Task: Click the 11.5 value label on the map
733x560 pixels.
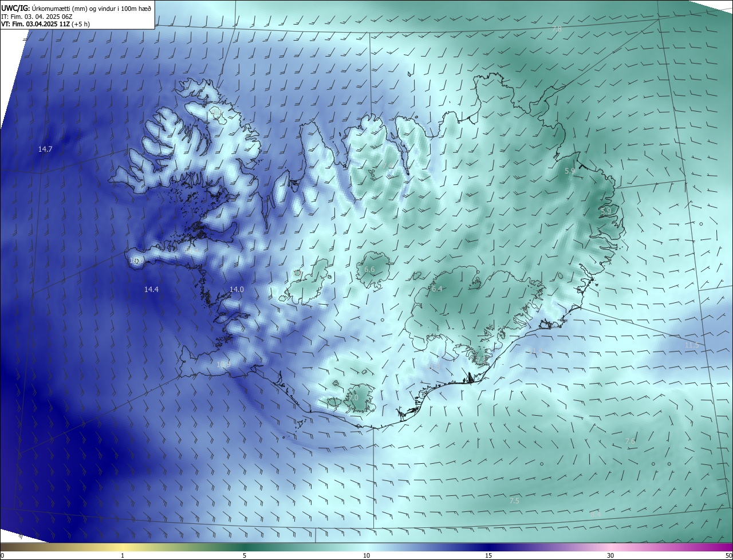Action: pos(692,345)
